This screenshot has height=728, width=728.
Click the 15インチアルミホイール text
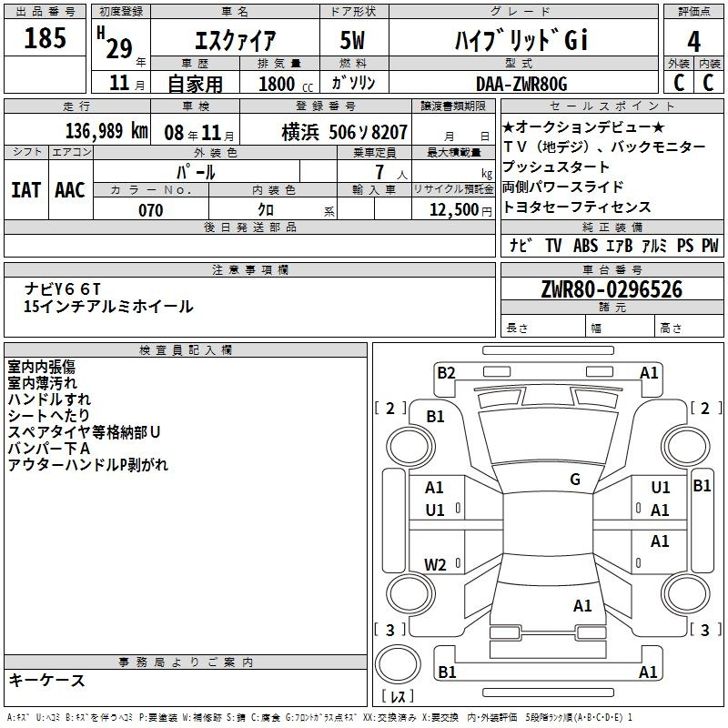click(108, 307)
